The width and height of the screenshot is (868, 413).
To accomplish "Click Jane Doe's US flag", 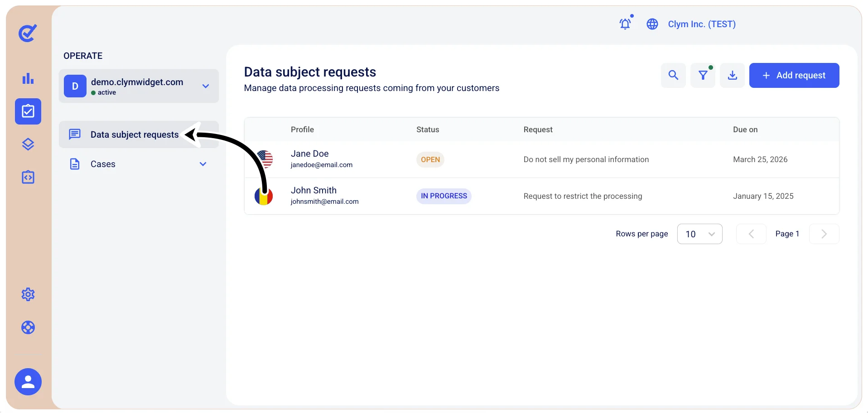I will [265, 159].
